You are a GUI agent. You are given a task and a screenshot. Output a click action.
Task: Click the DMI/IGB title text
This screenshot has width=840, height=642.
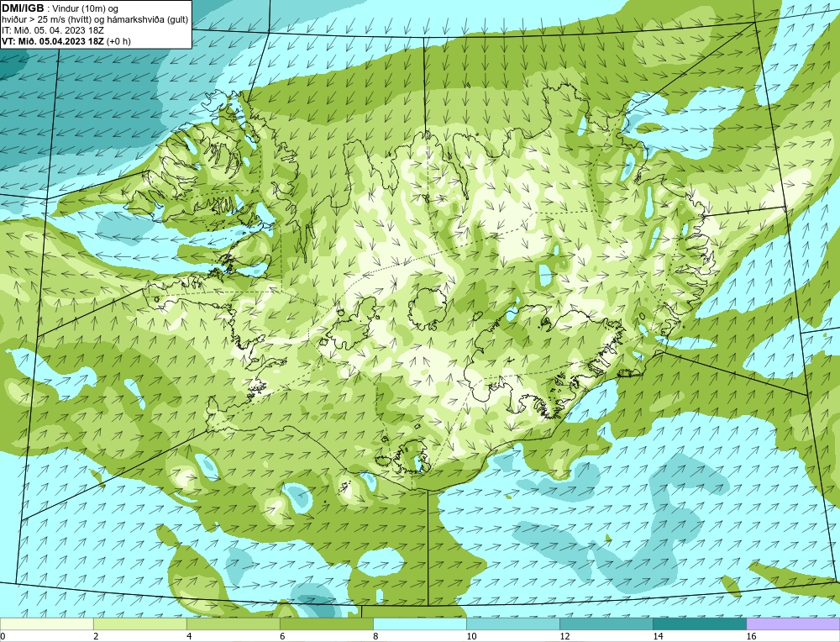[23, 8]
